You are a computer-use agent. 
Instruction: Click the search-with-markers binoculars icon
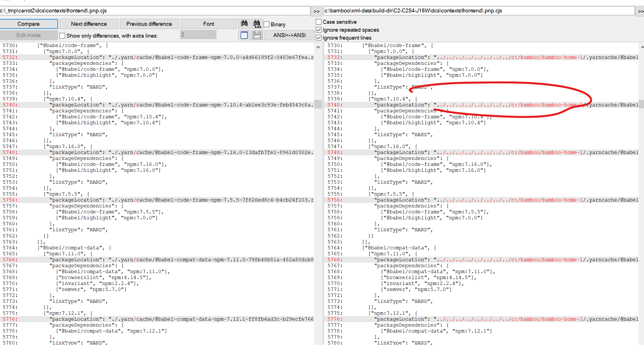pyautogui.click(x=257, y=24)
